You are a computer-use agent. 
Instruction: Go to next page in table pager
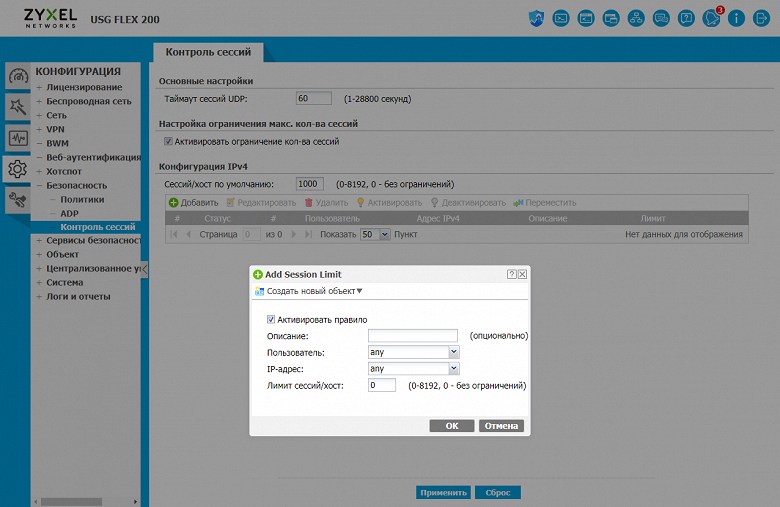(293, 234)
